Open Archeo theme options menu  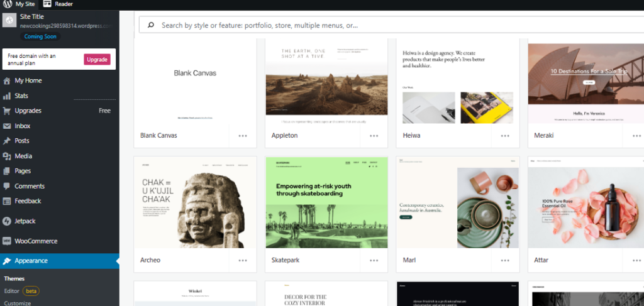pyautogui.click(x=243, y=260)
